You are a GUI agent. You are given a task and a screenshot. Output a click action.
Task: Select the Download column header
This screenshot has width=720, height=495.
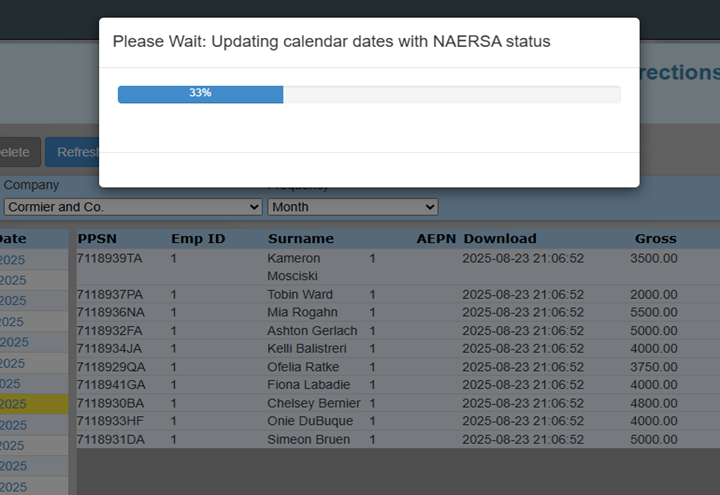tap(500, 239)
